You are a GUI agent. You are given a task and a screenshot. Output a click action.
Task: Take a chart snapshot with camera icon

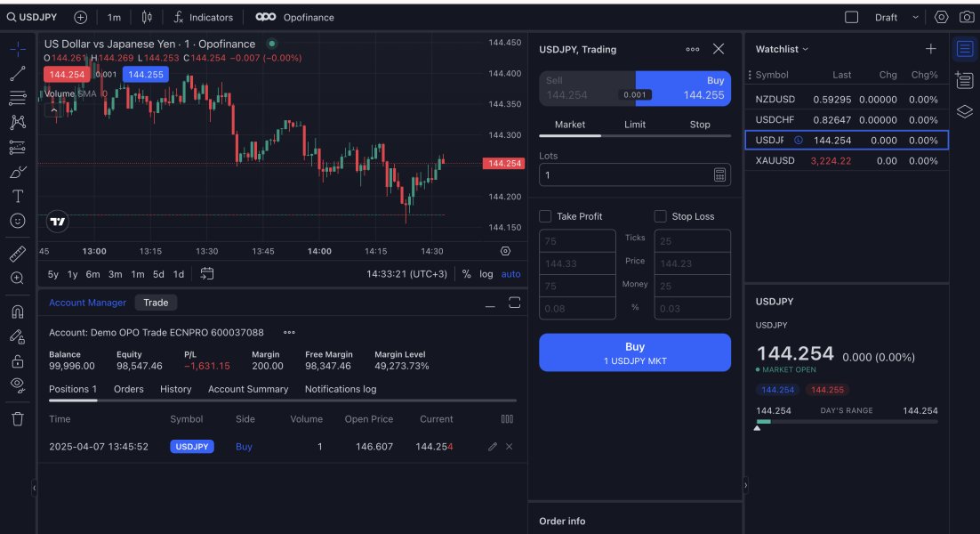[967, 18]
